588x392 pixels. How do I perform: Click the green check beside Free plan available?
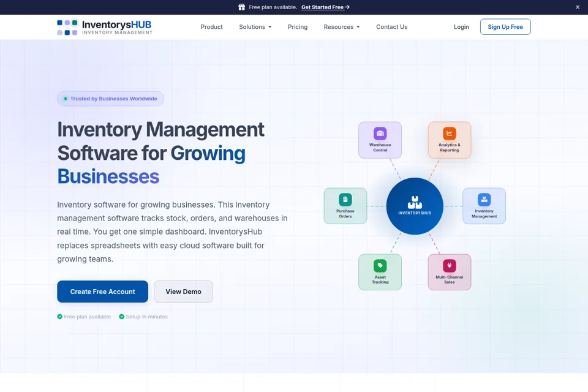coord(59,317)
